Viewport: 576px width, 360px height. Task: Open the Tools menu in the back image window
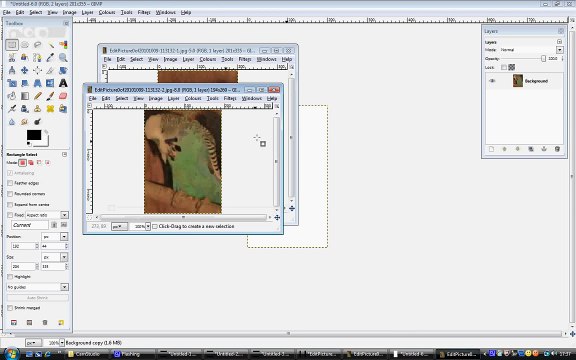tap(227, 59)
